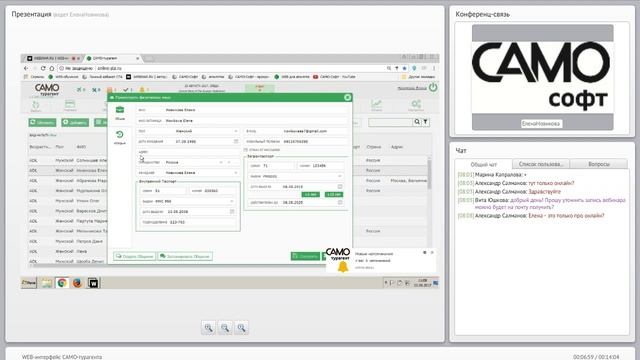Click the bookmark star in the address bar

(404, 68)
